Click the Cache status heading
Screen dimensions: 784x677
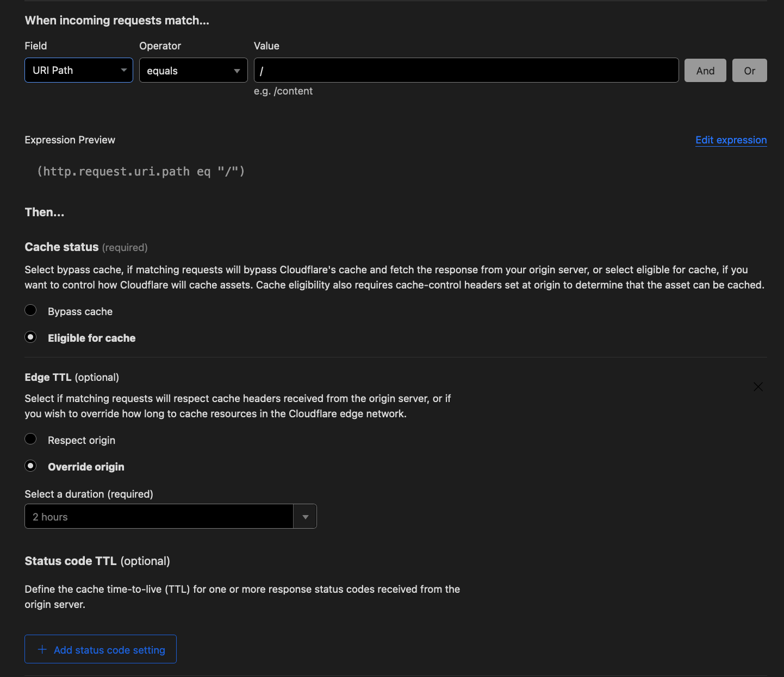pyautogui.click(x=62, y=247)
